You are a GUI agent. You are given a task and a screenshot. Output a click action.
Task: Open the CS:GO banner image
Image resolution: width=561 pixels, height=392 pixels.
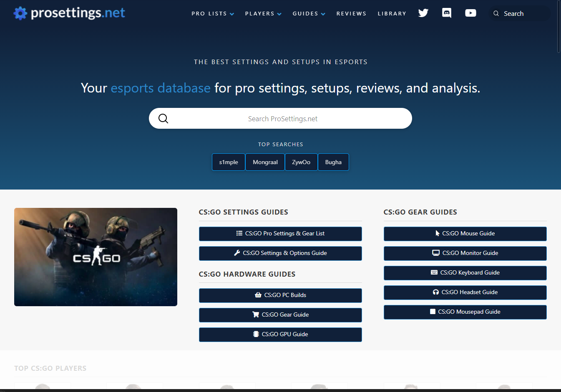(96, 257)
